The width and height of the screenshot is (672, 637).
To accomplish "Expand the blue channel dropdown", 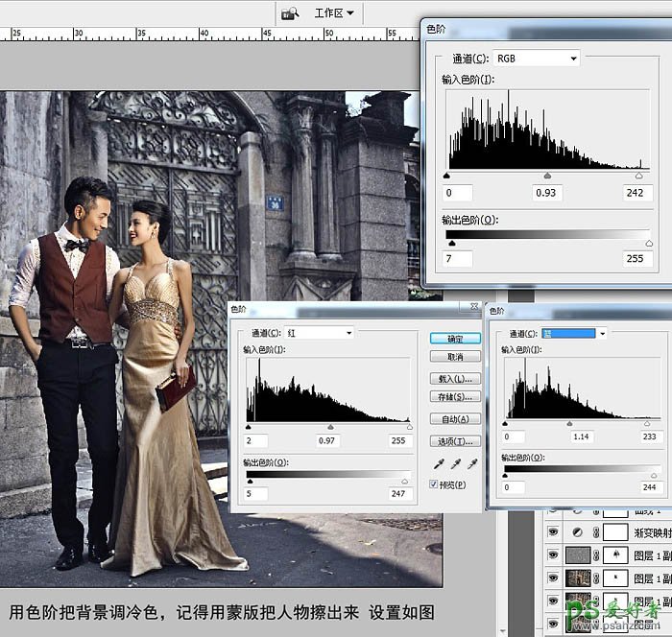I will (x=574, y=333).
